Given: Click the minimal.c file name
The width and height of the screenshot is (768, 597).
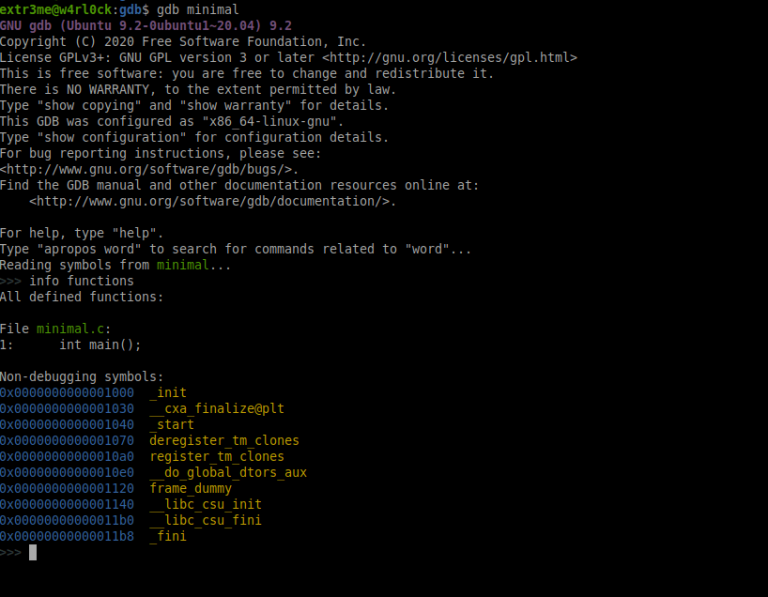Looking at the screenshot, I should [70, 329].
